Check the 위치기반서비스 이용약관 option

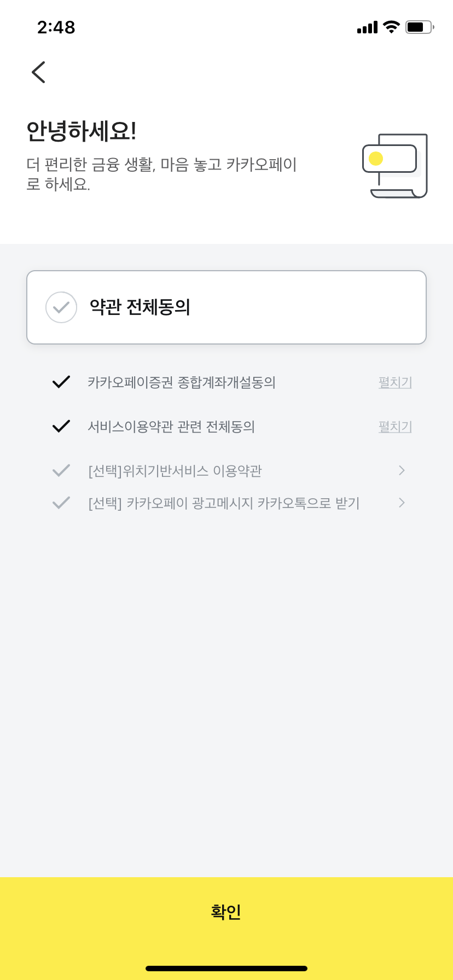(x=61, y=470)
